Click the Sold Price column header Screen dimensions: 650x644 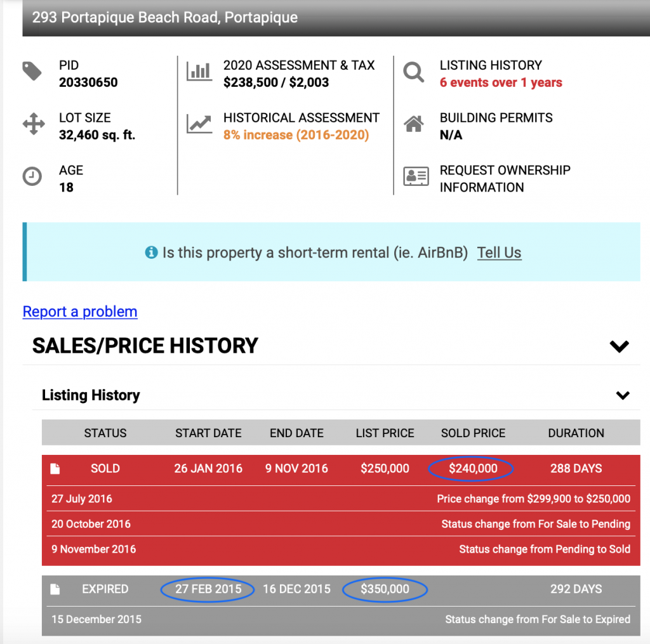[473, 433]
